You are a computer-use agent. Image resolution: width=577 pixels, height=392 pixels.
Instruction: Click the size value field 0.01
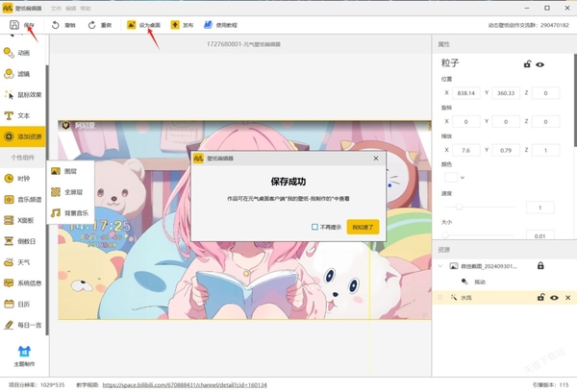point(539,235)
